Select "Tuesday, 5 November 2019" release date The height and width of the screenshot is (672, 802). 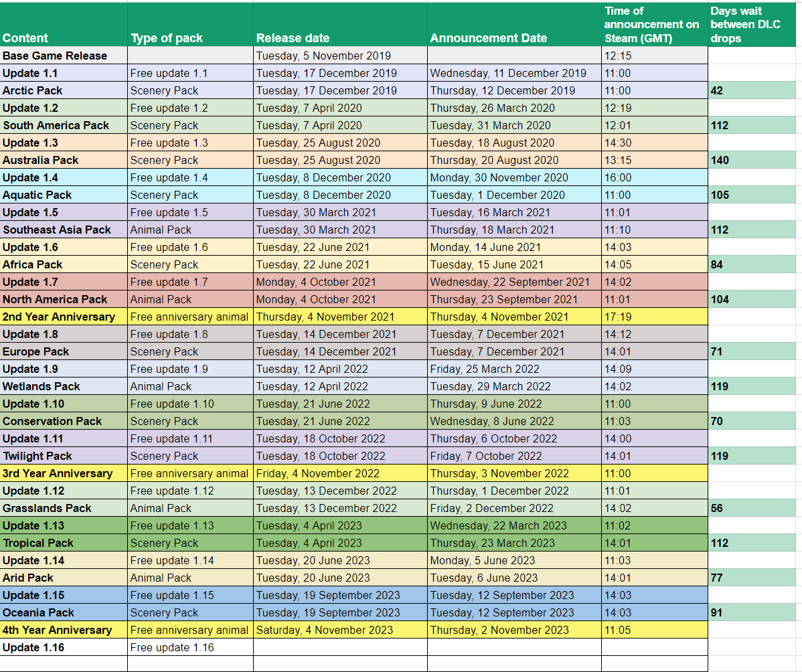(x=340, y=56)
